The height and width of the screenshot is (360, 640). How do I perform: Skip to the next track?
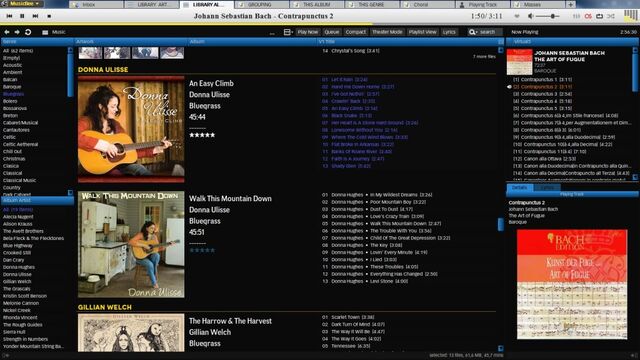(x=36, y=16)
